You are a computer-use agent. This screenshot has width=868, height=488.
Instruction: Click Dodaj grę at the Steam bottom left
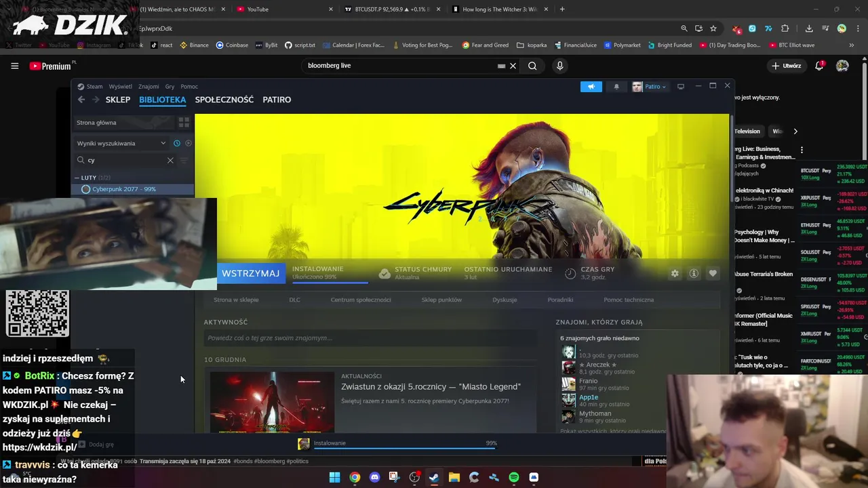click(x=96, y=445)
